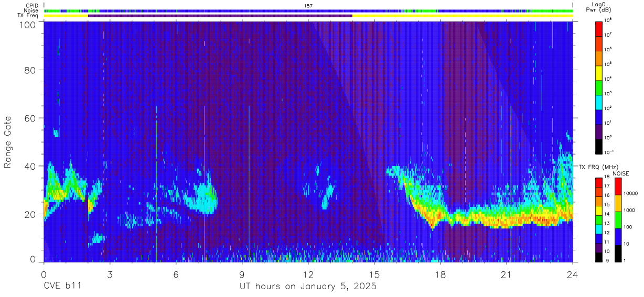Image resolution: width=644 pixels, height=297 pixels.
Task: Click the NOISE legend title
Action: pos(620,173)
